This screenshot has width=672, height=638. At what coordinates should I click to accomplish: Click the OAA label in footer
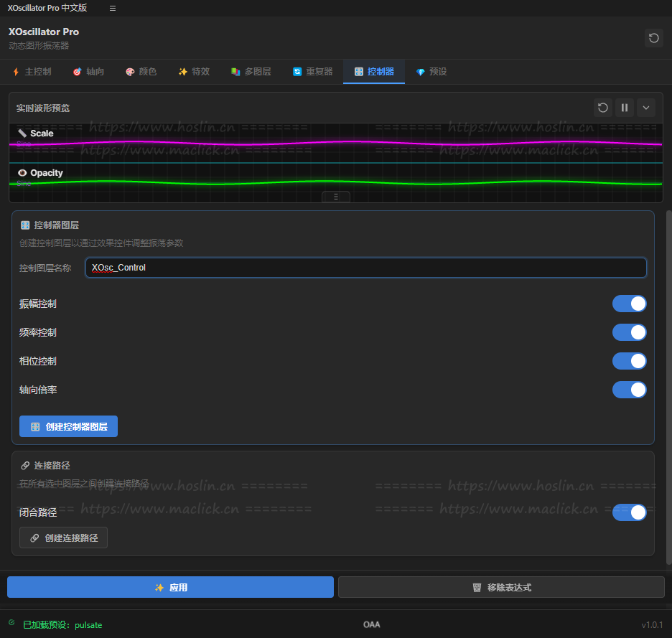(372, 624)
